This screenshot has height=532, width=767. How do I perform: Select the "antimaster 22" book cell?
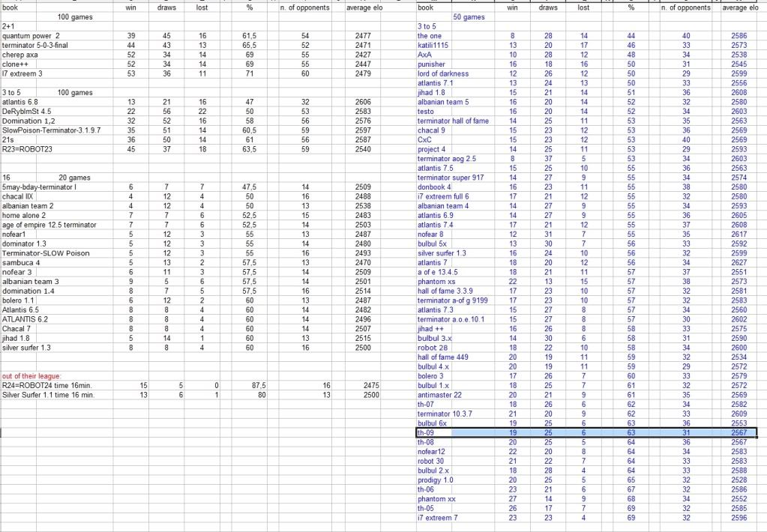point(439,395)
